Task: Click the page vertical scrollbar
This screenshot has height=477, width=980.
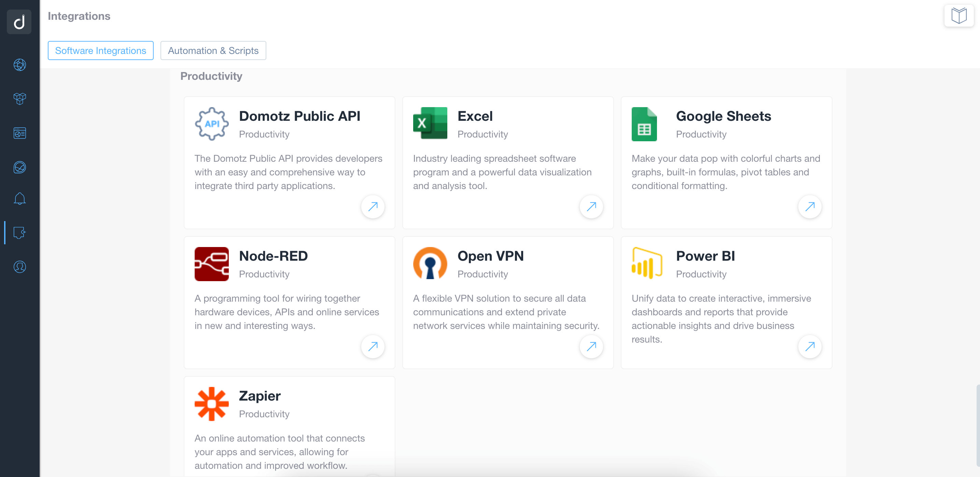Action: [x=978, y=426]
